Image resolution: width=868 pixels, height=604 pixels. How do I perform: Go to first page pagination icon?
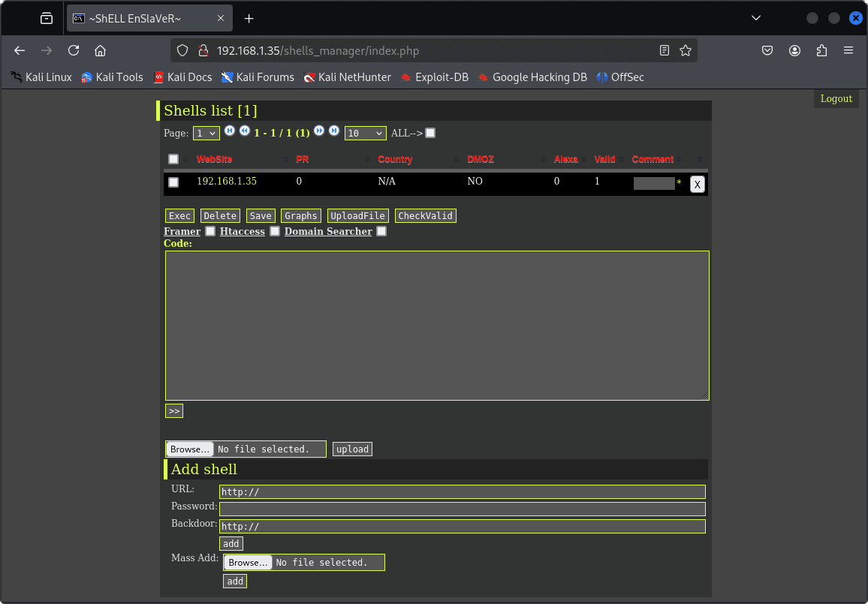click(x=230, y=131)
